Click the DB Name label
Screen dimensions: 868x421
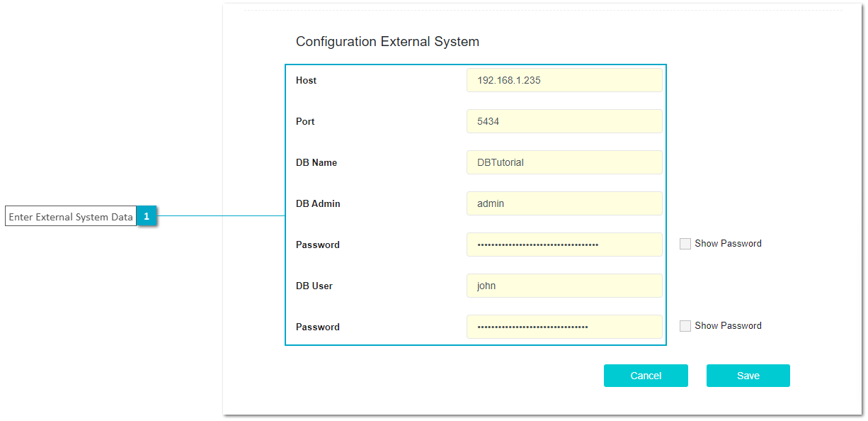tap(316, 163)
